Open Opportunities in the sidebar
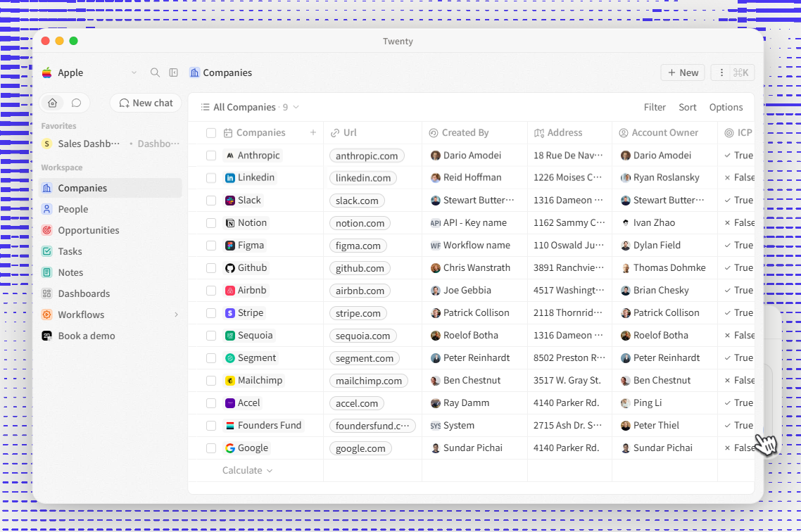 111,230
